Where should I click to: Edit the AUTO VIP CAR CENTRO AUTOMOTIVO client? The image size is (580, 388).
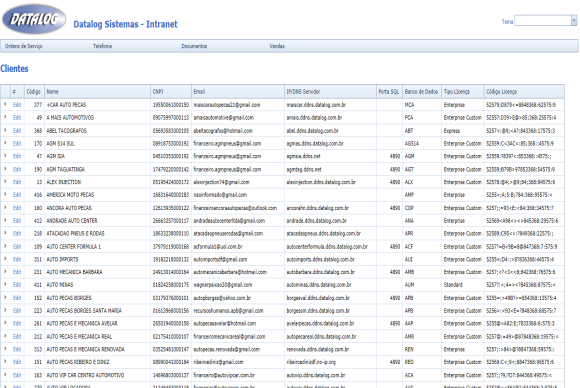[17, 375]
